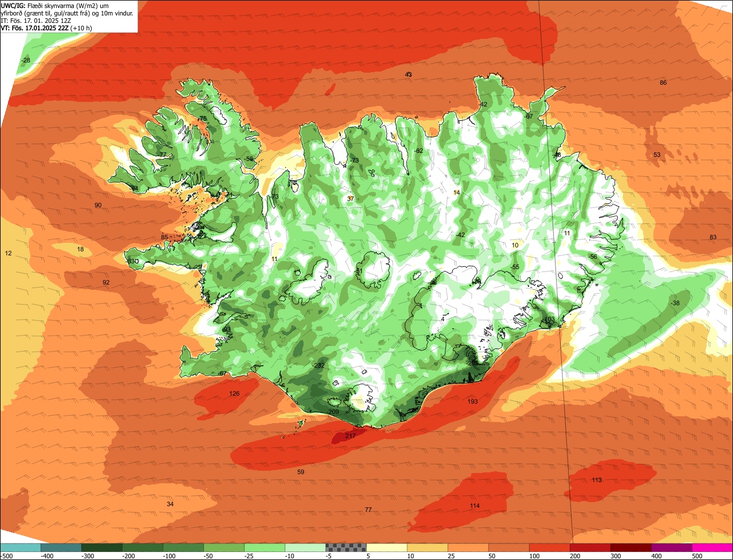Click the 53 value east of the northeast coast
Screen dimensions: 733x560
[x=657, y=155]
